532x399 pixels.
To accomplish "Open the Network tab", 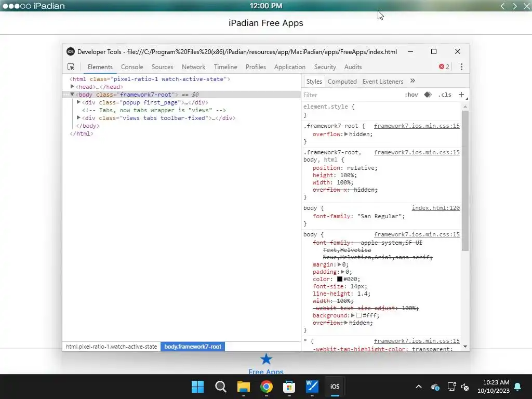I will [x=193, y=67].
